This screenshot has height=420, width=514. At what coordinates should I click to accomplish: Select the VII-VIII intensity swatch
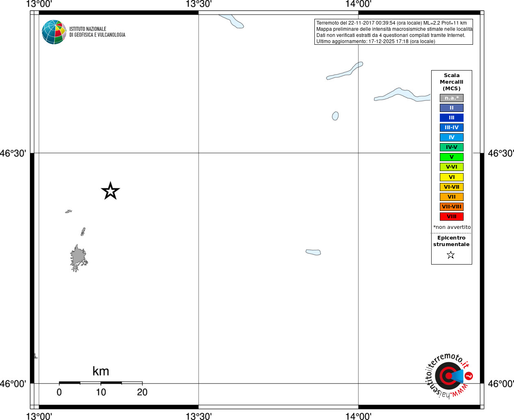pyautogui.click(x=452, y=207)
